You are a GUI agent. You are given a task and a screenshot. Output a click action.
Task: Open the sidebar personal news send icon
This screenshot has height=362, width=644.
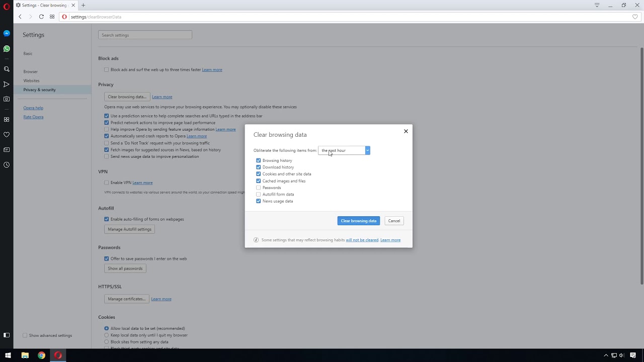tap(7, 84)
